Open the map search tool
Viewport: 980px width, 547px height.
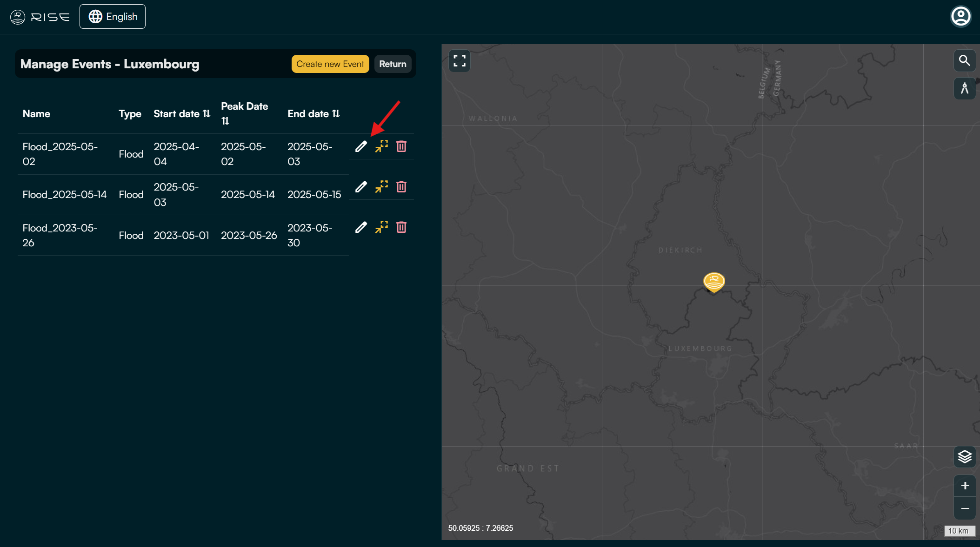point(965,61)
